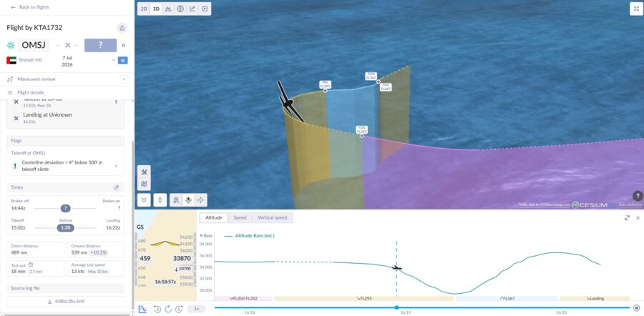644x316 pixels.
Task: Click the Min FL295 marker
Action: (326, 85)
